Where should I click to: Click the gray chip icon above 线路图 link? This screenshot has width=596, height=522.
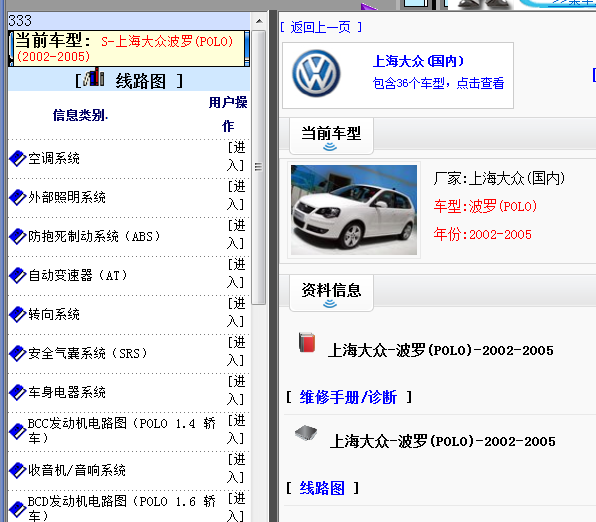point(306,433)
